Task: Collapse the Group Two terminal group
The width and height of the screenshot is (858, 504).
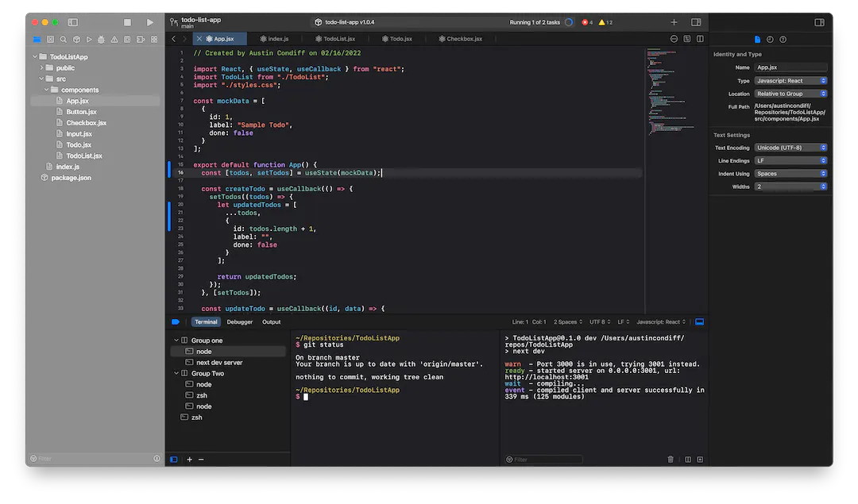Action: click(x=176, y=373)
